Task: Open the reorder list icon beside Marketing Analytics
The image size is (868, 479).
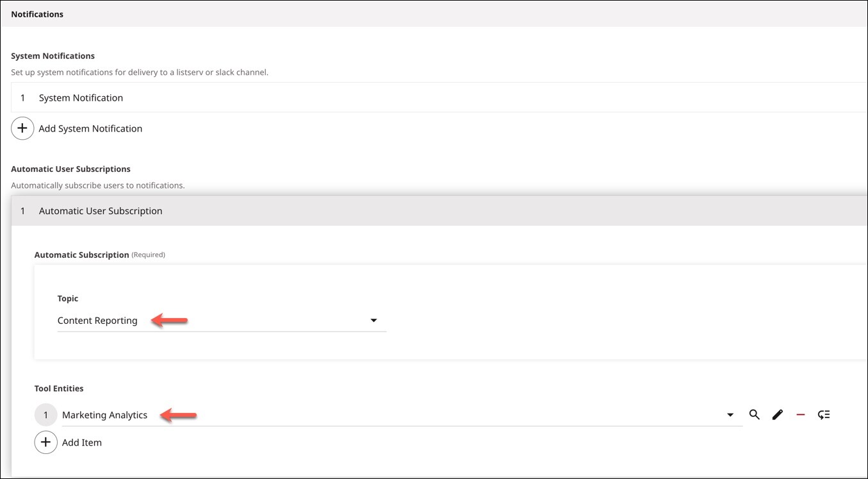Action: click(824, 414)
